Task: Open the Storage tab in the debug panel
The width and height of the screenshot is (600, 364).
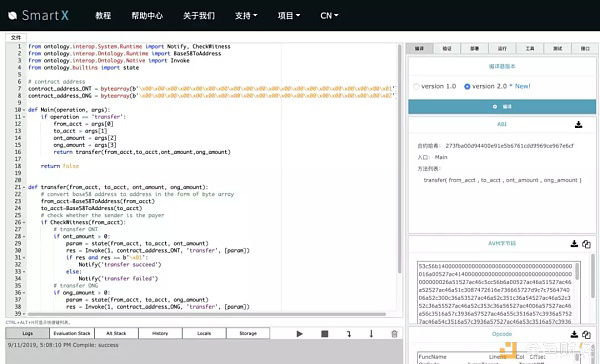Action: [248, 333]
